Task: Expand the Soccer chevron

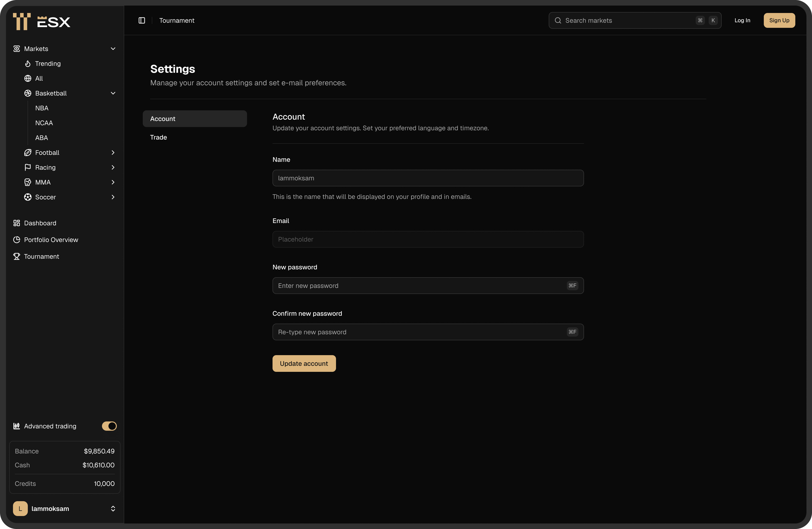Action: [113, 197]
